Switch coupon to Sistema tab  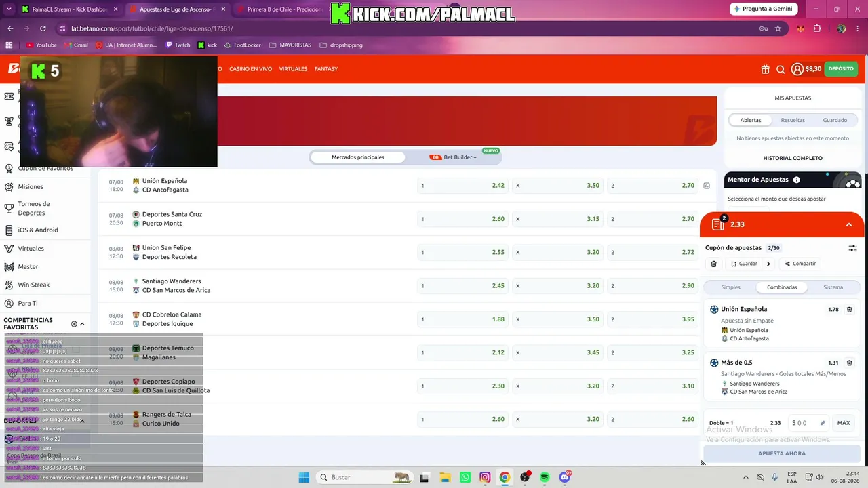pos(833,287)
